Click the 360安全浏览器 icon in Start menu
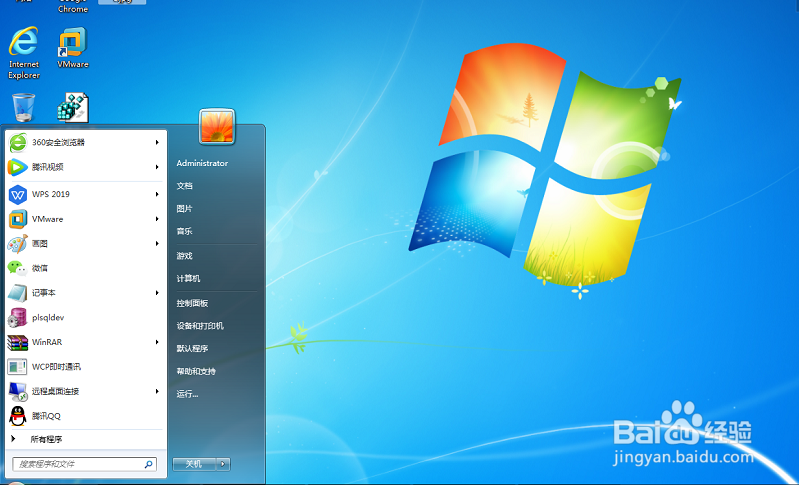 pyautogui.click(x=18, y=143)
